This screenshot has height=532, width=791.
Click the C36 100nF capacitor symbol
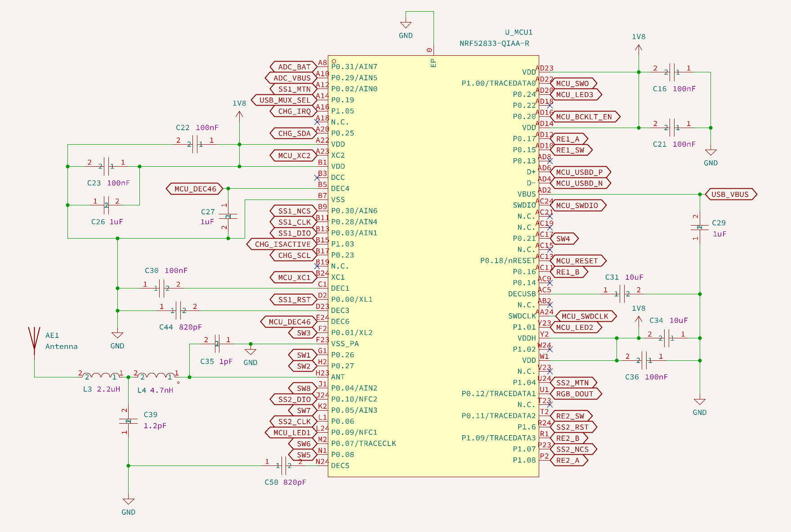[x=644, y=360]
